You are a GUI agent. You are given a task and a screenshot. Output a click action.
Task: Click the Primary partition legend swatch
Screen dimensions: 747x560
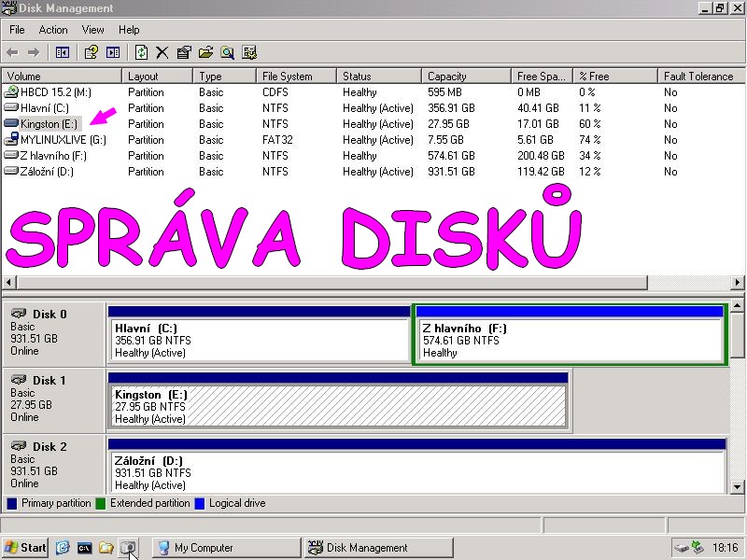[12, 503]
